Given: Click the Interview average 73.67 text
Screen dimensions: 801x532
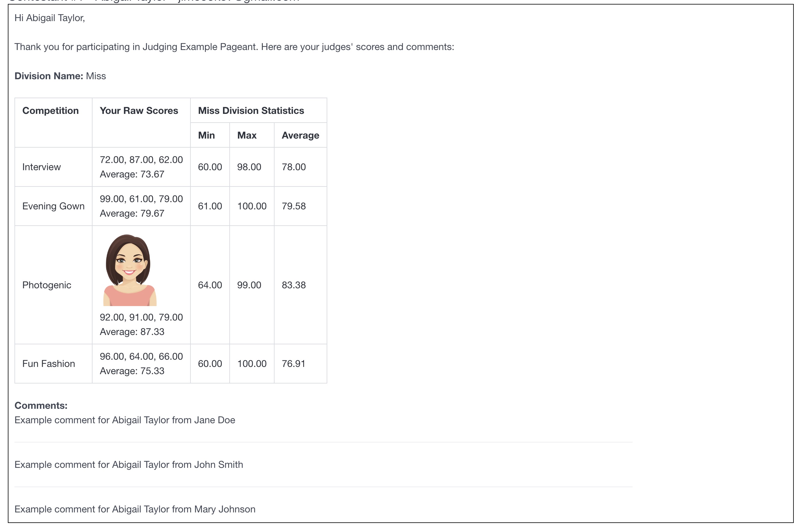Looking at the screenshot, I should pos(132,174).
